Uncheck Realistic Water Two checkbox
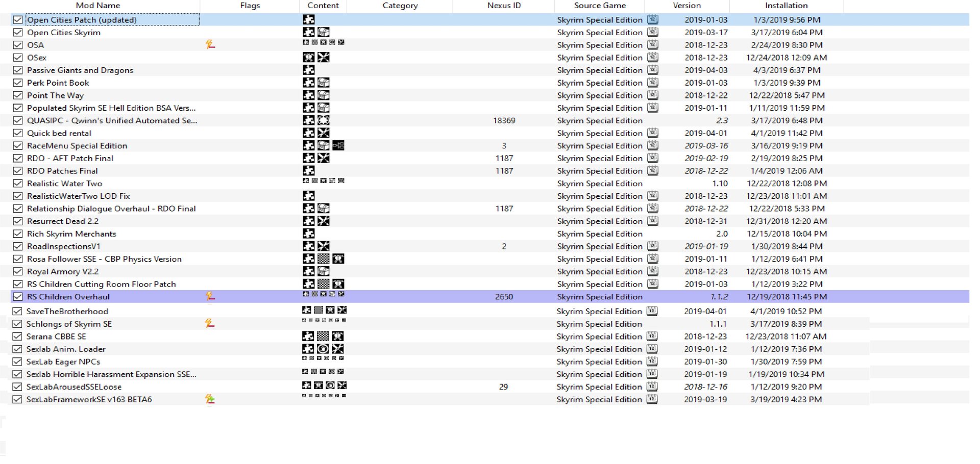Viewport: 980px width, 464px height. (18, 183)
